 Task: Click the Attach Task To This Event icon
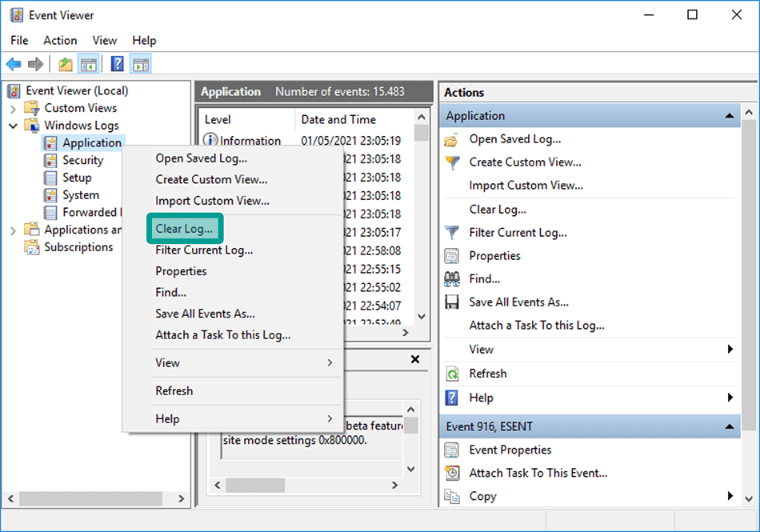(452, 474)
